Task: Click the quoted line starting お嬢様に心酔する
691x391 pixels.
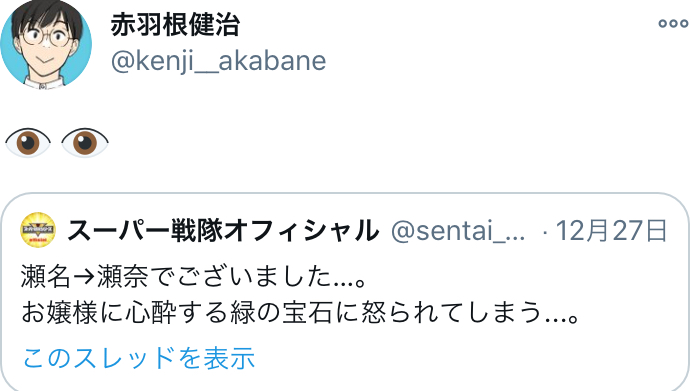Action: [300, 313]
